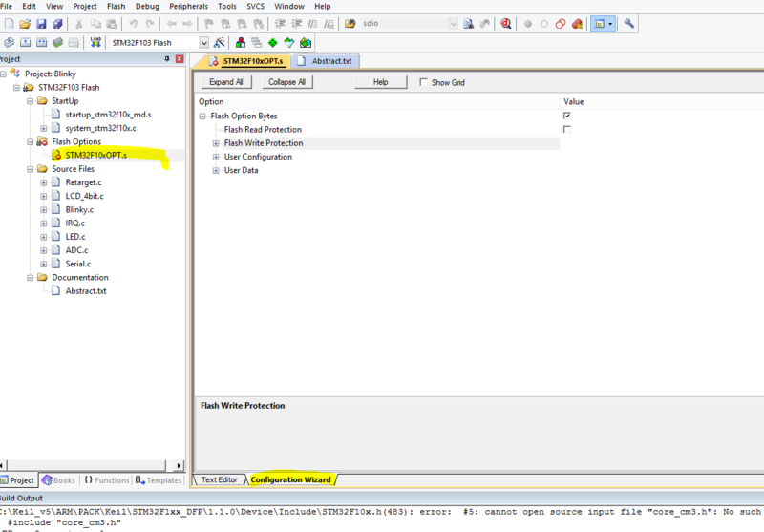Viewport: 764px width, 532px height.
Task: Switch to the Abstract.txt editor tab
Action: pyautogui.click(x=327, y=60)
